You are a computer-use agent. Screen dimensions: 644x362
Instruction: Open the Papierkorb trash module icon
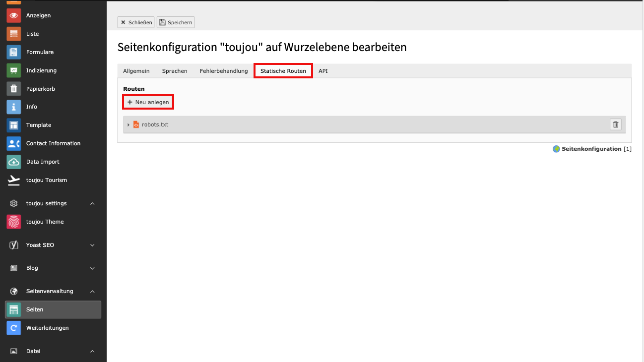pos(14,89)
